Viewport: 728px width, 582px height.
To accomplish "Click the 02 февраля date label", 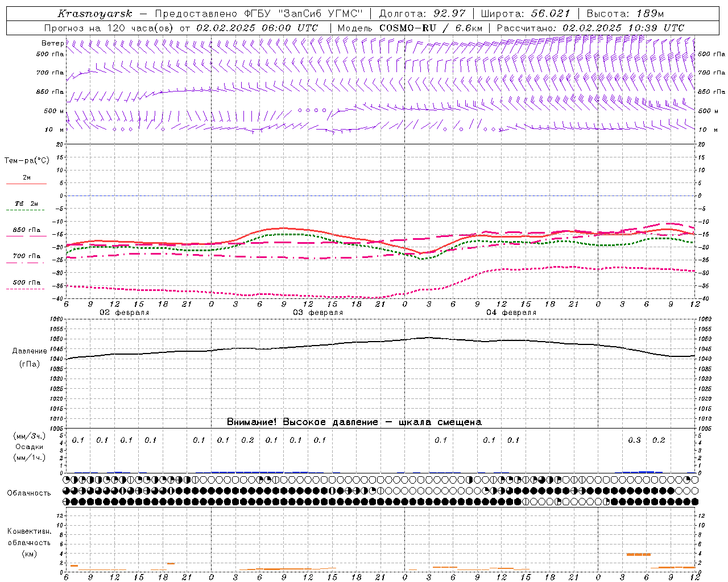I will tap(125, 313).
